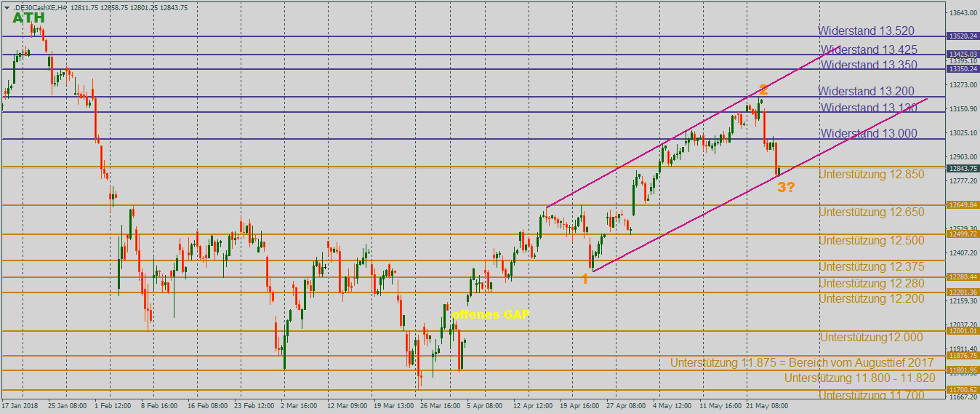The width and height of the screenshot is (980, 414).
Task: Select the Unterstützung12.000 label
Action: (x=871, y=338)
